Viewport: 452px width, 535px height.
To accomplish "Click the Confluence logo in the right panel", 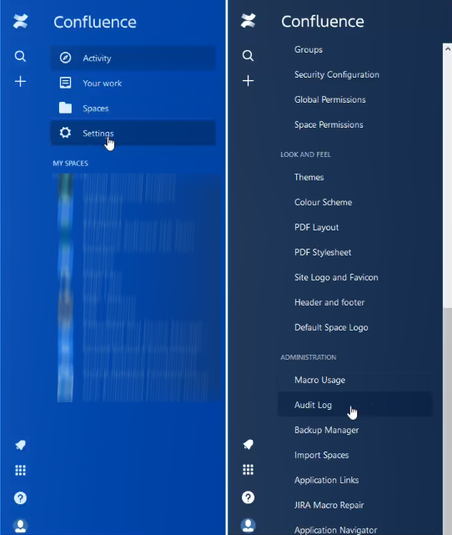I will tap(248, 21).
